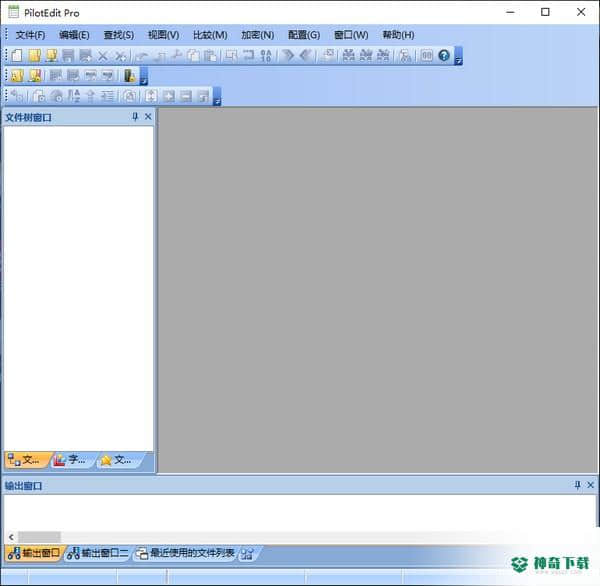The height and width of the screenshot is (586, 600).
Task: Click the second folder icon in second toolbar
Action: (x=35, y=76)
